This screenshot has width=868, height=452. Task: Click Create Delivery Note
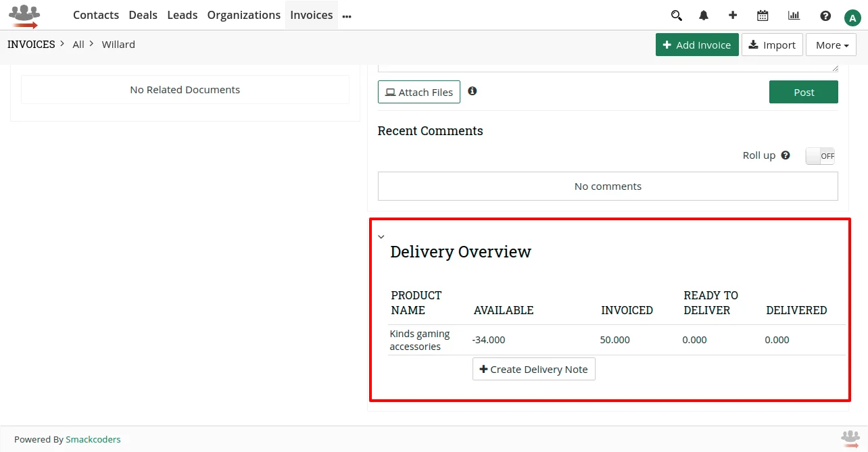[x=533, y=369]
